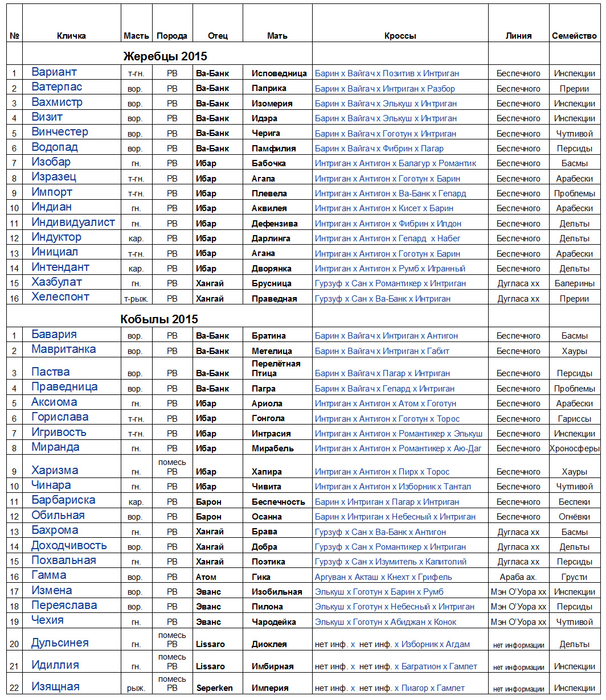Select the Линия column header
Viewport: 606px width, 700px height.
coord(519,36)
